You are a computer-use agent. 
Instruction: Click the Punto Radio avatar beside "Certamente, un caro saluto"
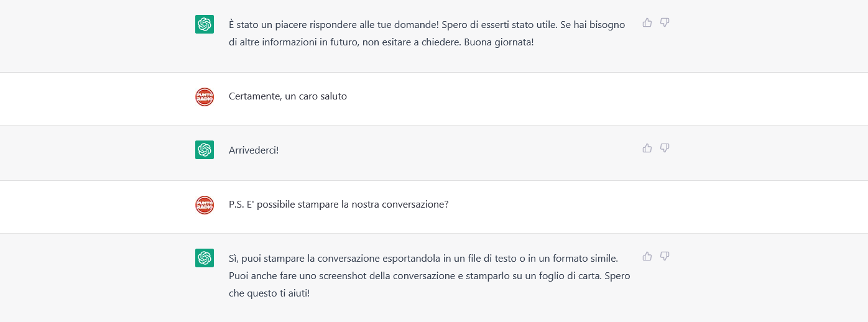point(205,97)
